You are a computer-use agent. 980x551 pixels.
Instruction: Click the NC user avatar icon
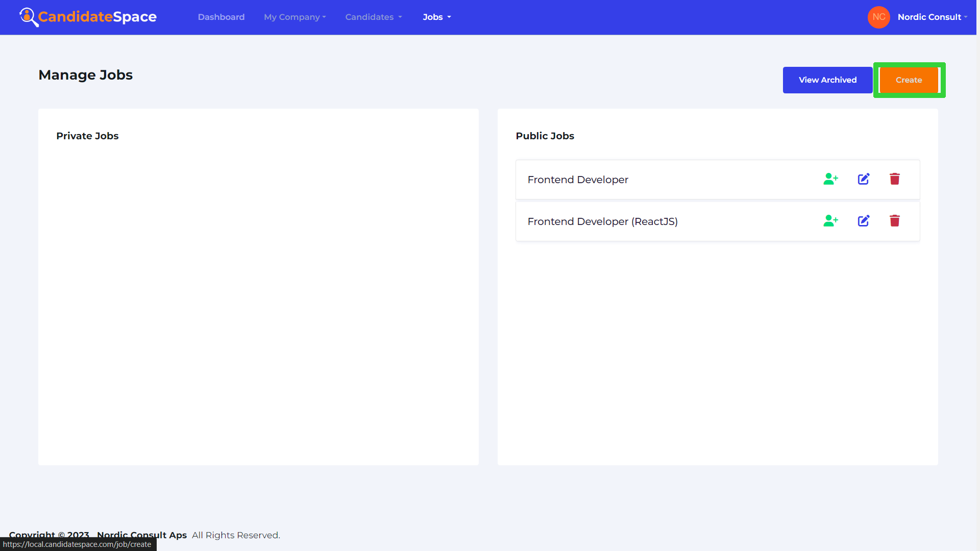(880, 17)
